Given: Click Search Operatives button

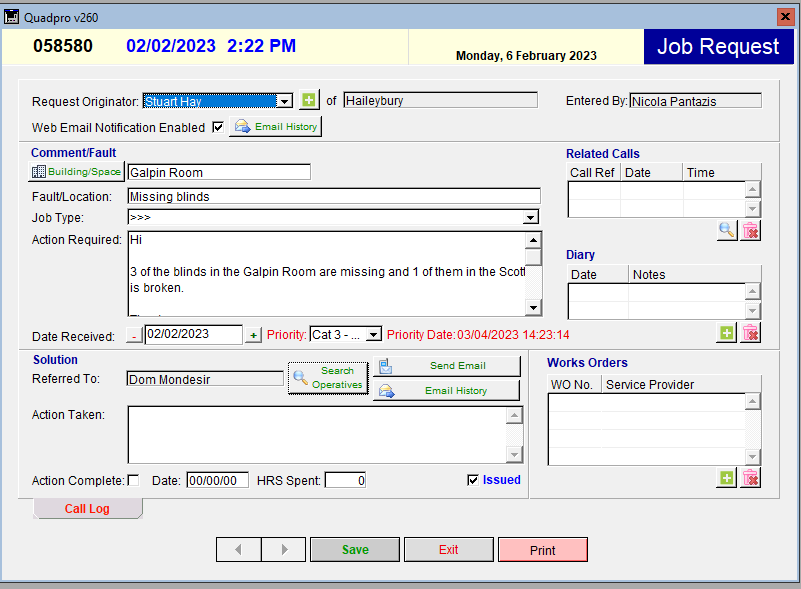Looking at the screenshot, I should 328,378.
